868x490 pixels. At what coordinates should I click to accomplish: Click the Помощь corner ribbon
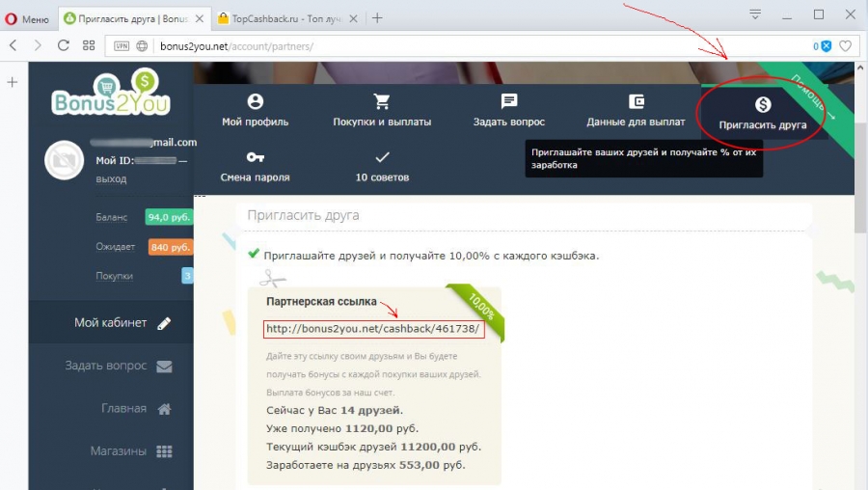pyautogui.click(x=814, y=96)
